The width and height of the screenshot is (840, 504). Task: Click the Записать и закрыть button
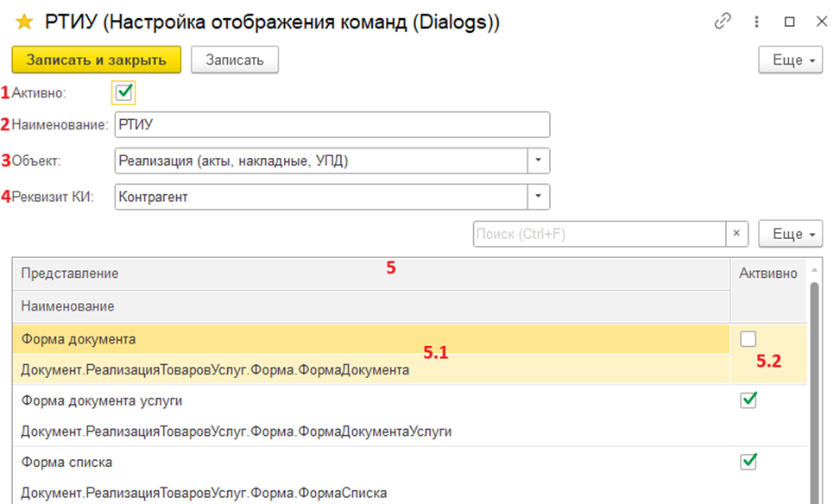(96, 60)
